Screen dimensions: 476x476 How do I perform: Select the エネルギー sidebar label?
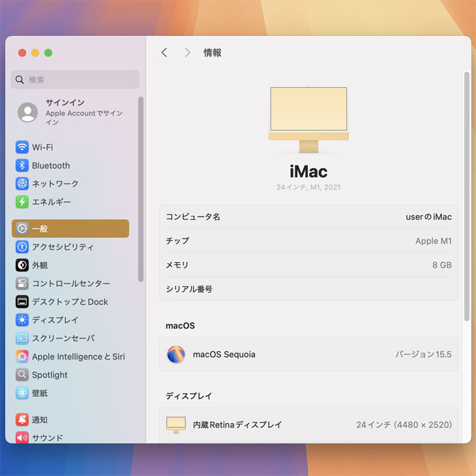pos(52,202)
